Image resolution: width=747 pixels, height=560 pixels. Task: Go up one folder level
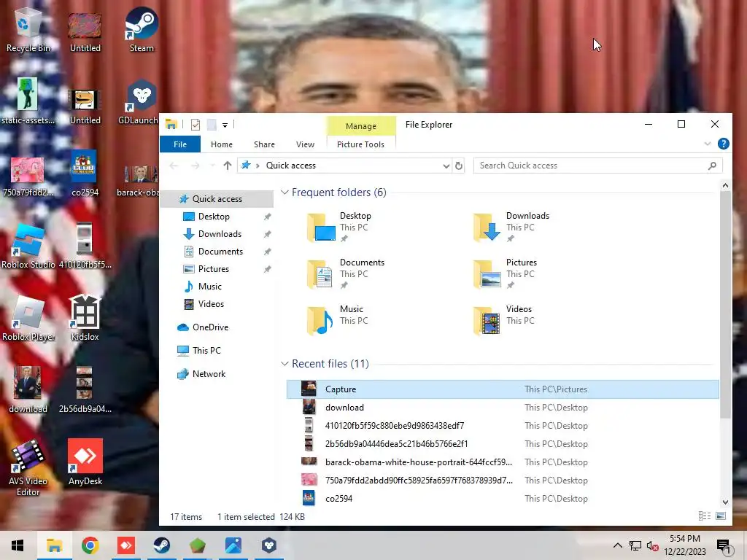tap(228, 166)
